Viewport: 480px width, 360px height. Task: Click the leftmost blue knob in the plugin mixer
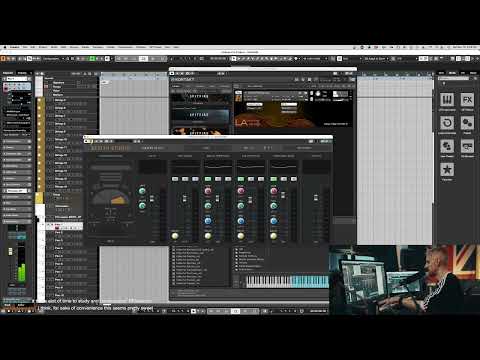pos(208,221)
